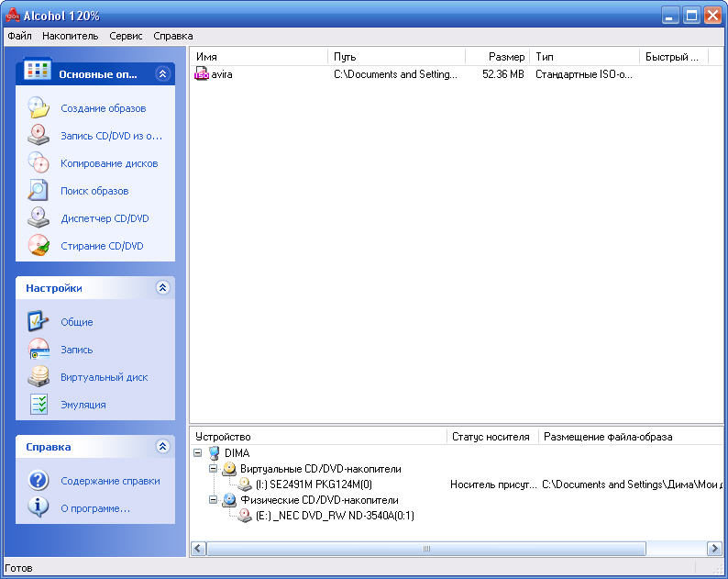Click the Содержание справки question mark icon
The width and height of the screenshot is (728, 579).
[x=39, y=480]
